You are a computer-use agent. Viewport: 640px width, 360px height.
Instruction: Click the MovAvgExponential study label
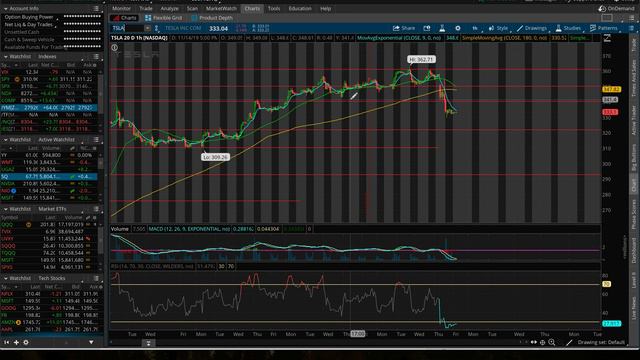399,38
